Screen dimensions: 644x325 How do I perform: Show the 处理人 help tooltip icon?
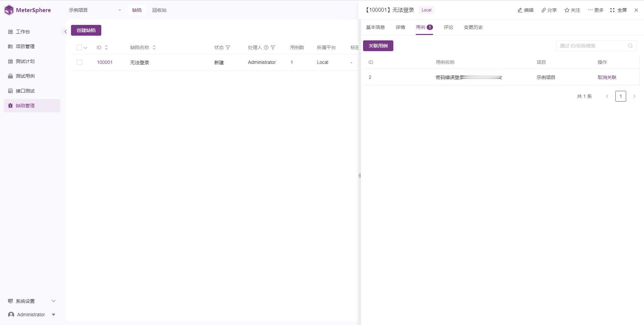[266, 47]
